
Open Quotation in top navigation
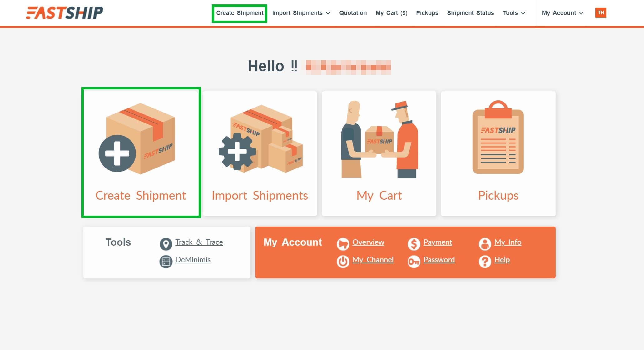pos(353,13)
